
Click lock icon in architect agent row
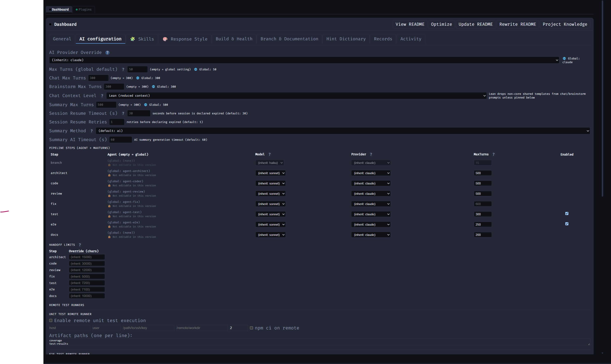109,175
